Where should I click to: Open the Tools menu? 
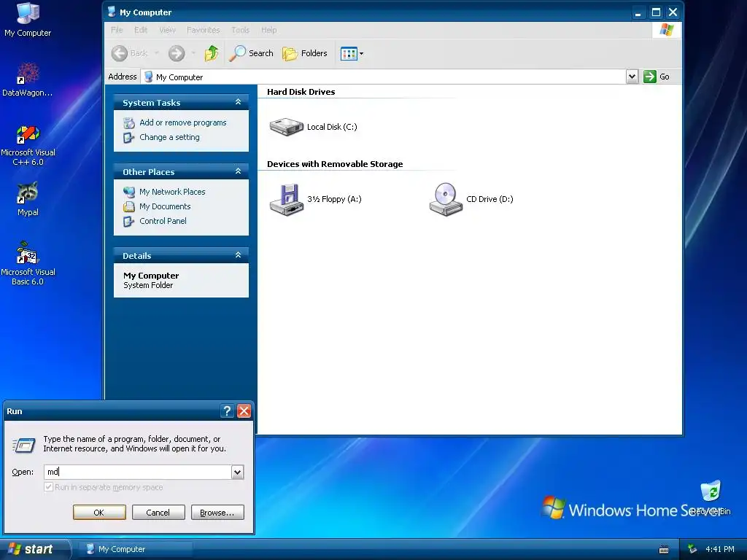(241, 30)
